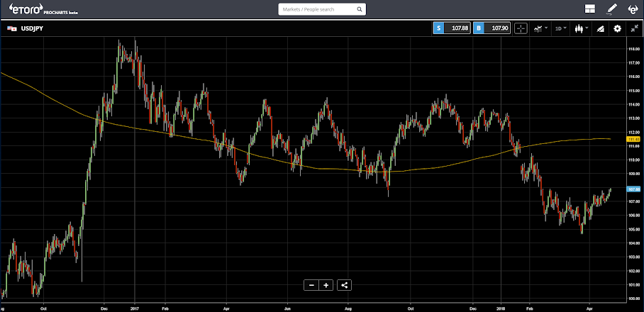Click the eToro ProCharts logo
This screenshot has height=312, width=644.
click(x=43, y=9)
